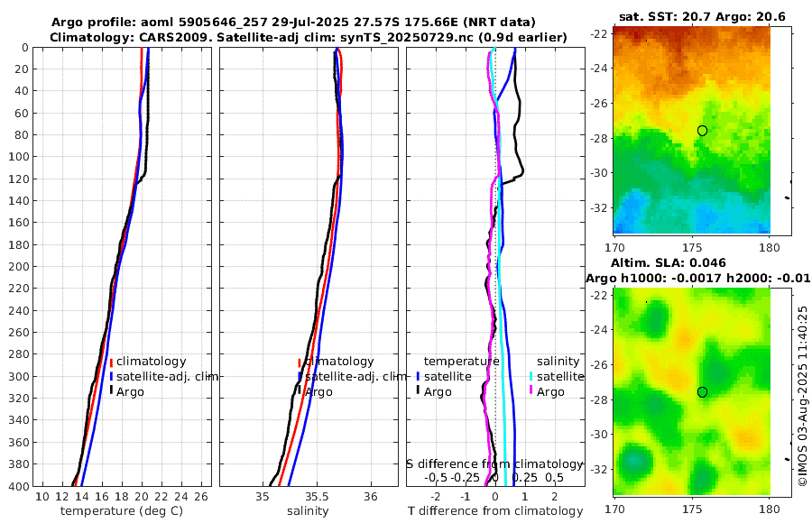Click the 'salinity' x-axis label
Screen dimensions: 812x523
(308, 511)
